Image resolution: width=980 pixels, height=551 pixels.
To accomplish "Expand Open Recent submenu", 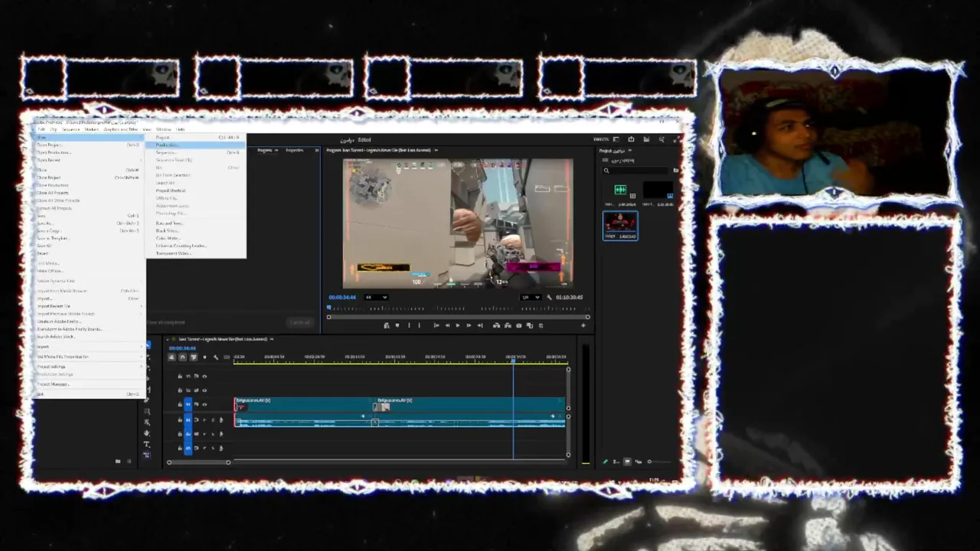I will (90, 160).
